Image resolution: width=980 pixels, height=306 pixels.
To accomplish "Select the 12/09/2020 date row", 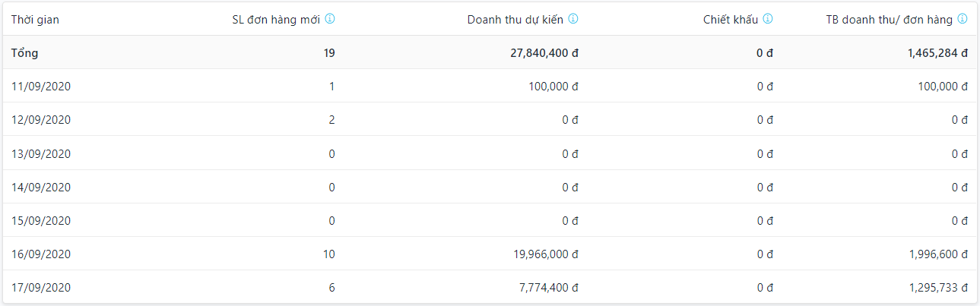I will [x=41, y=120].
